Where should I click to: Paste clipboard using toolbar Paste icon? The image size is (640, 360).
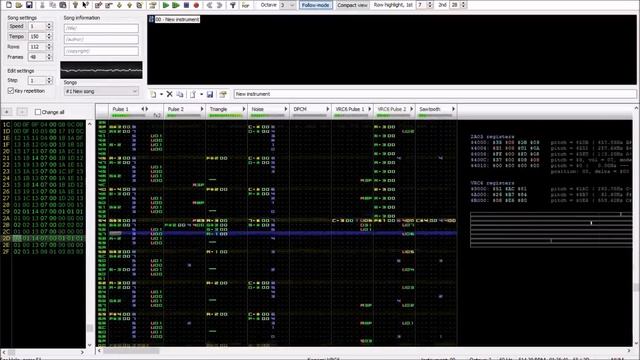pyautogui.click(x=63, y=5)
